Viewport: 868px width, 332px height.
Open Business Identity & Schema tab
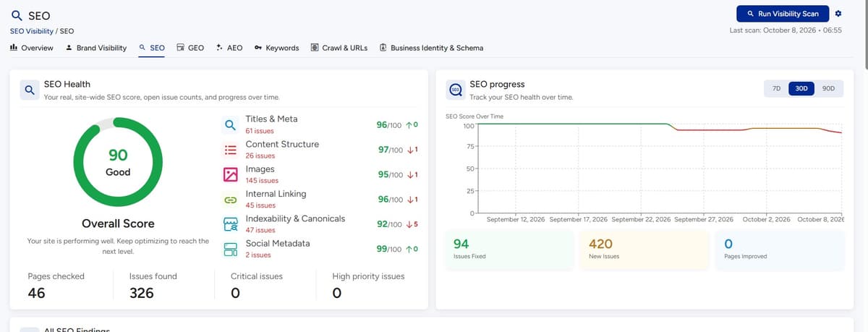(431, 48)
